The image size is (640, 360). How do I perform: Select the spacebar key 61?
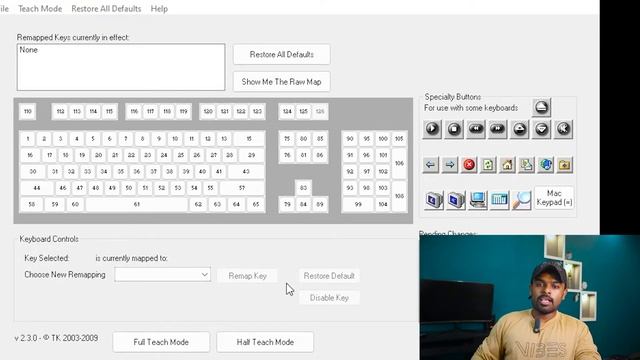pyautogui.click(x=137, y=204)
